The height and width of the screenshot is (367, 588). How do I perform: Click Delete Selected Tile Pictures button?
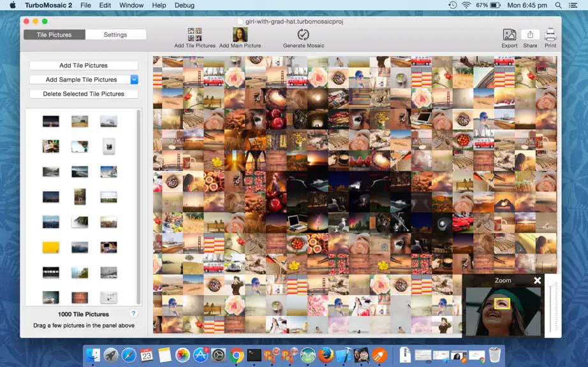84,94
